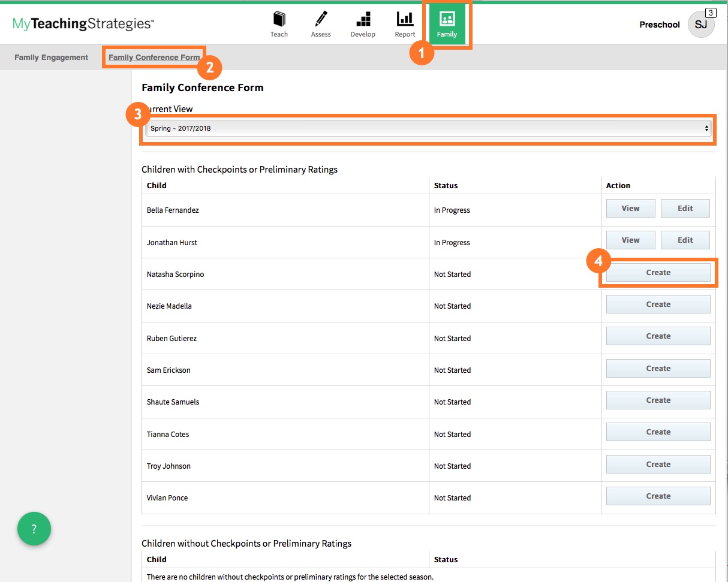Click the SJ user avatar
Screen dimensions: 728x582
pyautogui.click(x=700, y=25)
